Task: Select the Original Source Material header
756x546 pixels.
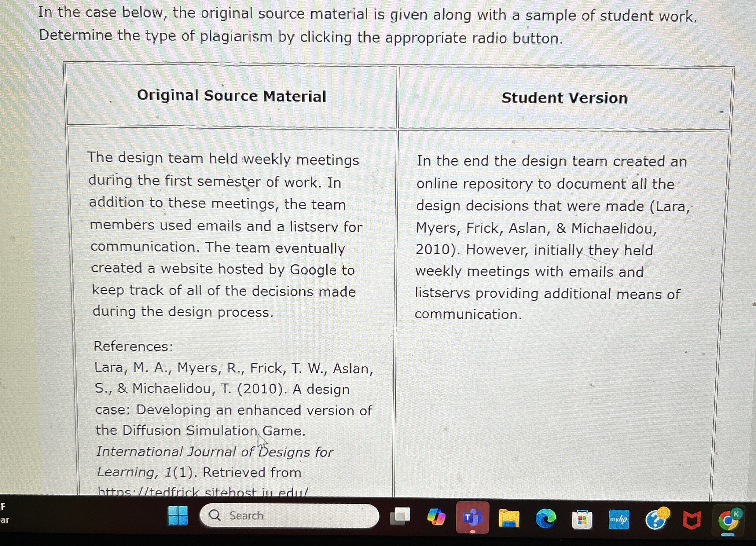Action: tap(231, 96)
